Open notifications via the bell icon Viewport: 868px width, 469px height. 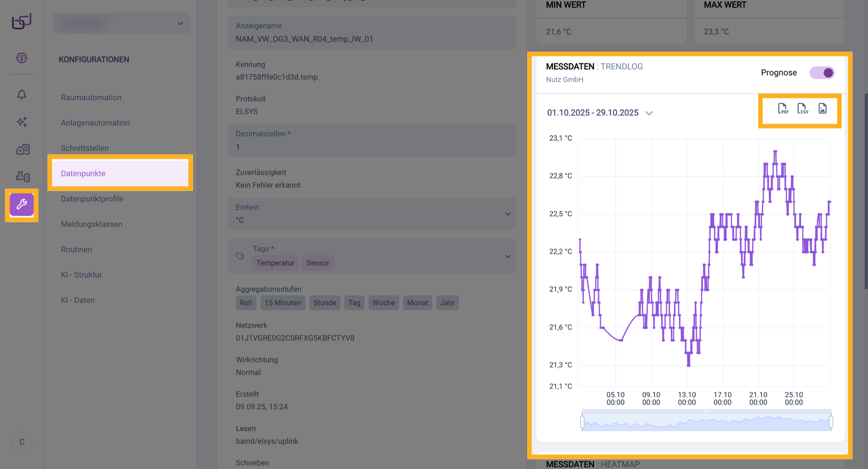click(21, 95)
